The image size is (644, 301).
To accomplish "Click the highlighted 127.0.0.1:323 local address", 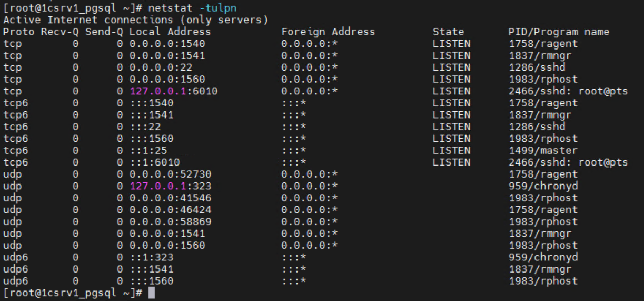I will (x=171, y=186).
